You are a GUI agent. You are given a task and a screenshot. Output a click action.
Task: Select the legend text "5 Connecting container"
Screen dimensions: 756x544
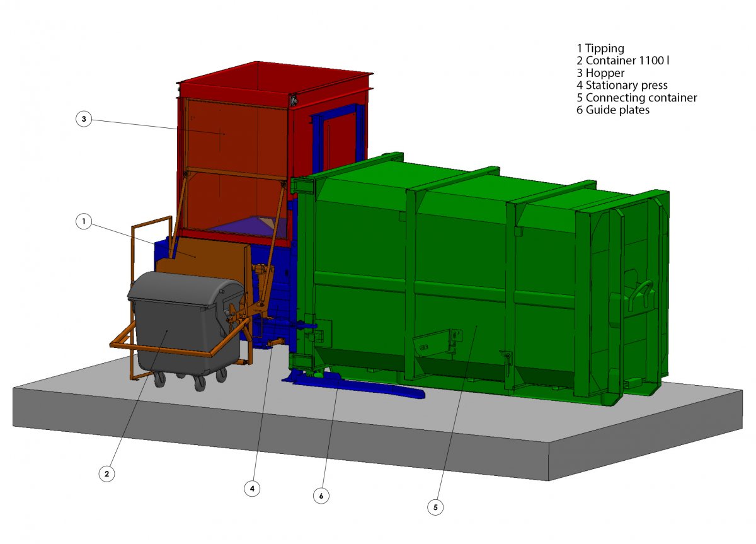pyautogui.click(x=636, y=98)
